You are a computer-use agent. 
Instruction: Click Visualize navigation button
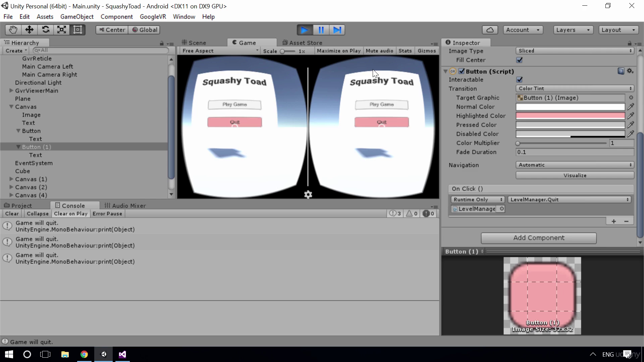tap(575, 175)
